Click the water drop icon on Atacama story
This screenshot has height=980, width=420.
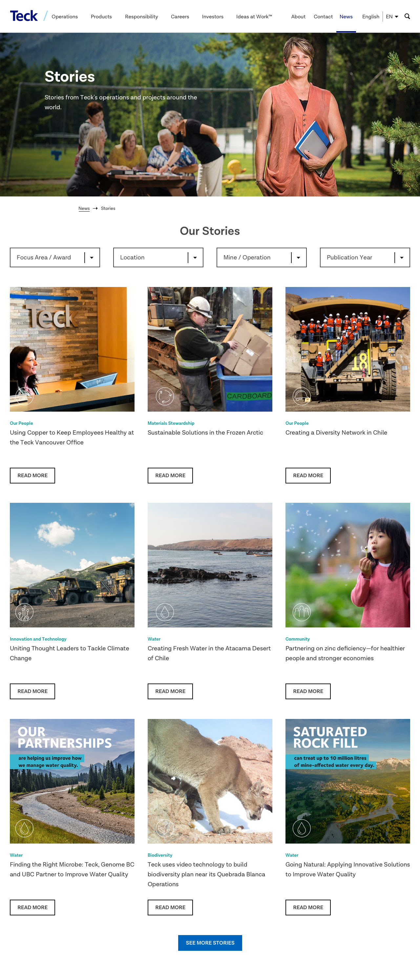coord(165,612)
